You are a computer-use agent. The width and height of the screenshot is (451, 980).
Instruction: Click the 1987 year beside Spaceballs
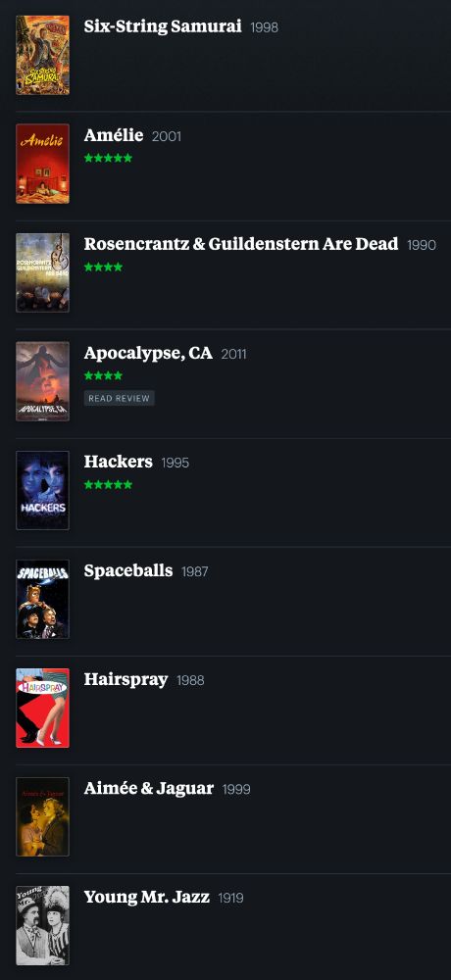pyautogui.click(x=194, y=572)
